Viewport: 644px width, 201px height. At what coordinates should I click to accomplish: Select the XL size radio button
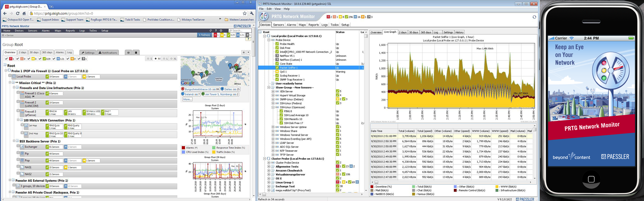171,59
